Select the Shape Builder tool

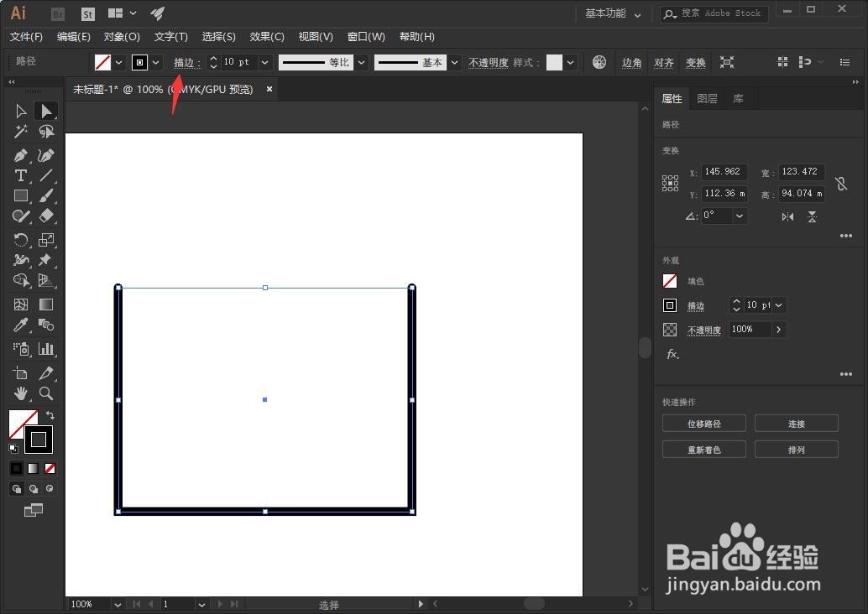pyautogui.click(x=20, y=280)
